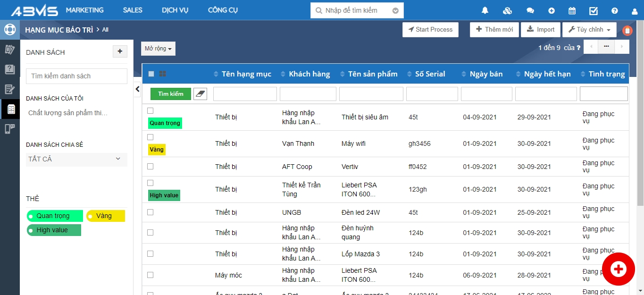Click the Start Process button
Viewport: 644px width, 295px height.
[x=430, y=30]
